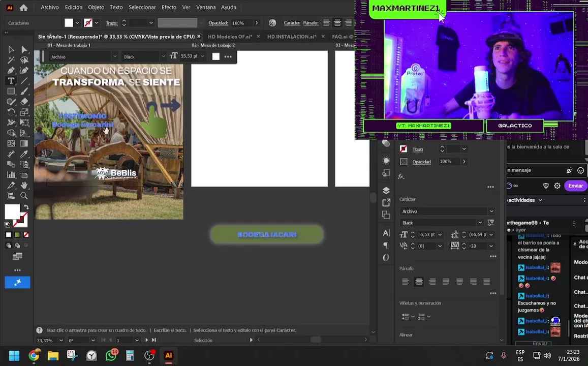Select the Artboard tool
This screenshot has height=366, width=588.
[24, 175]
